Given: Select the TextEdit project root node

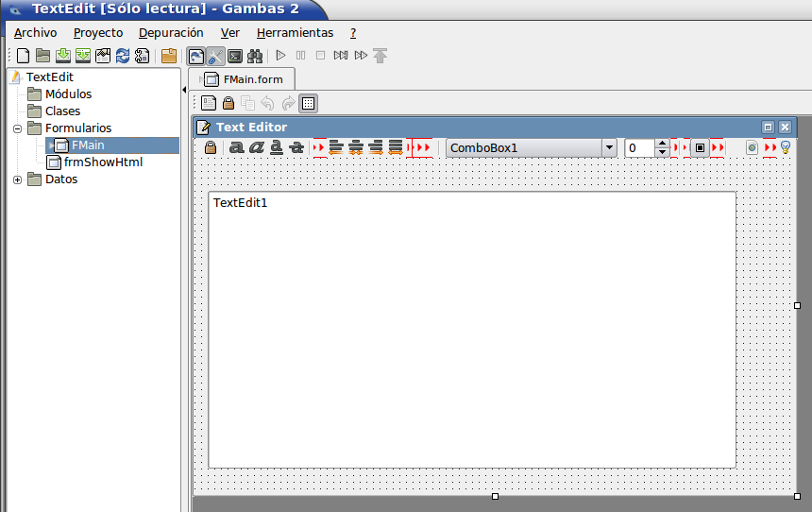Looking at the screenshot, I should click(x=50, y=77).
